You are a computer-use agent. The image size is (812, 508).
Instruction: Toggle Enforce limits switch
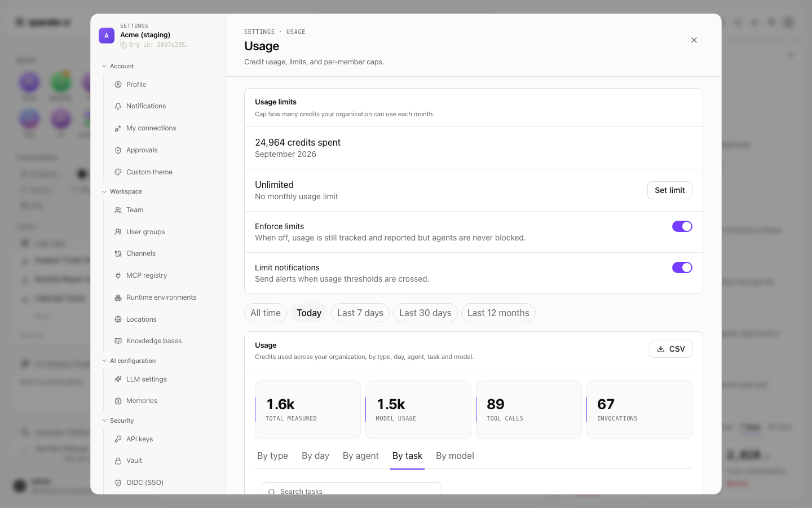tap(682, 226)
